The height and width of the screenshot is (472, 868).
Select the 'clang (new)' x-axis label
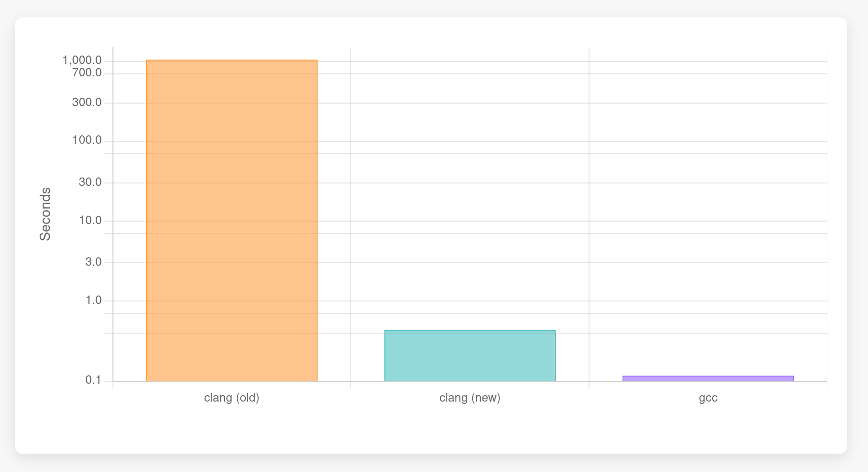(x=470, y=398)
